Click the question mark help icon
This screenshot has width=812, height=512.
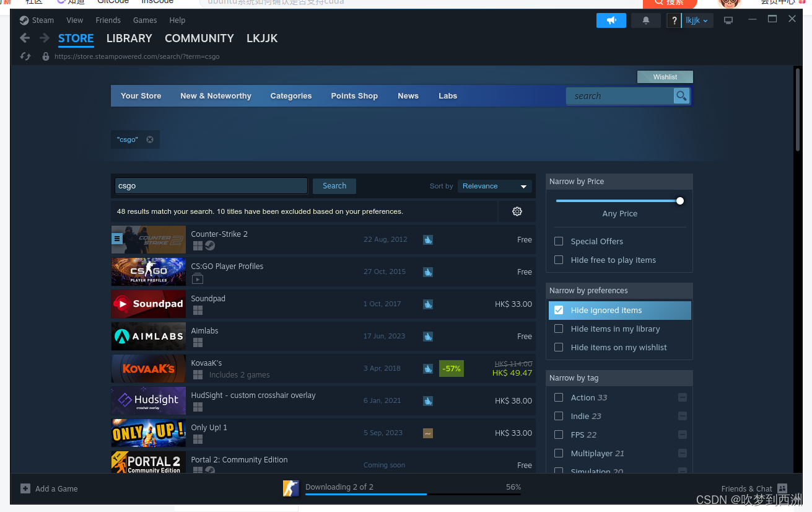tap(674, 20)
